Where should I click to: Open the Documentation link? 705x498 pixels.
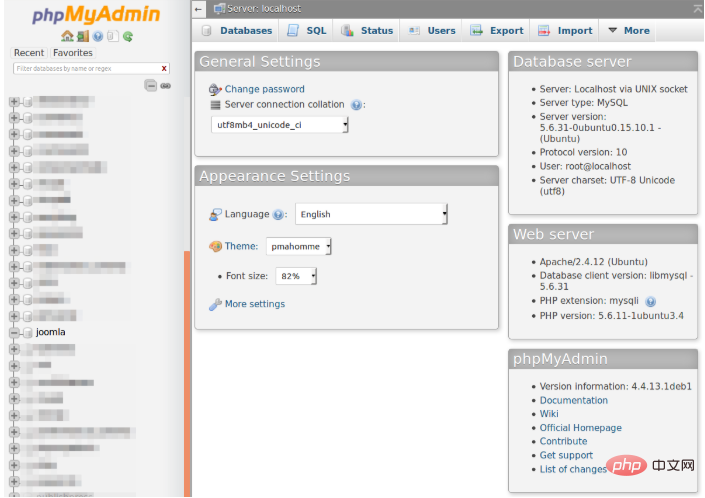click(x=574, y=400)
